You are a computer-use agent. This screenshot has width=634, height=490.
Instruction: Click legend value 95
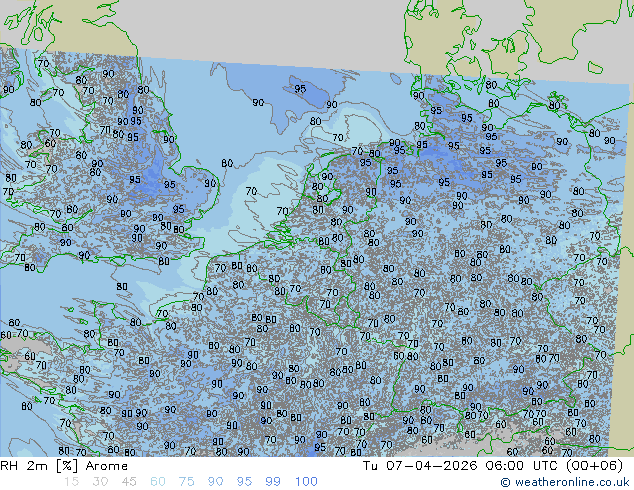(x=244, y=482)
